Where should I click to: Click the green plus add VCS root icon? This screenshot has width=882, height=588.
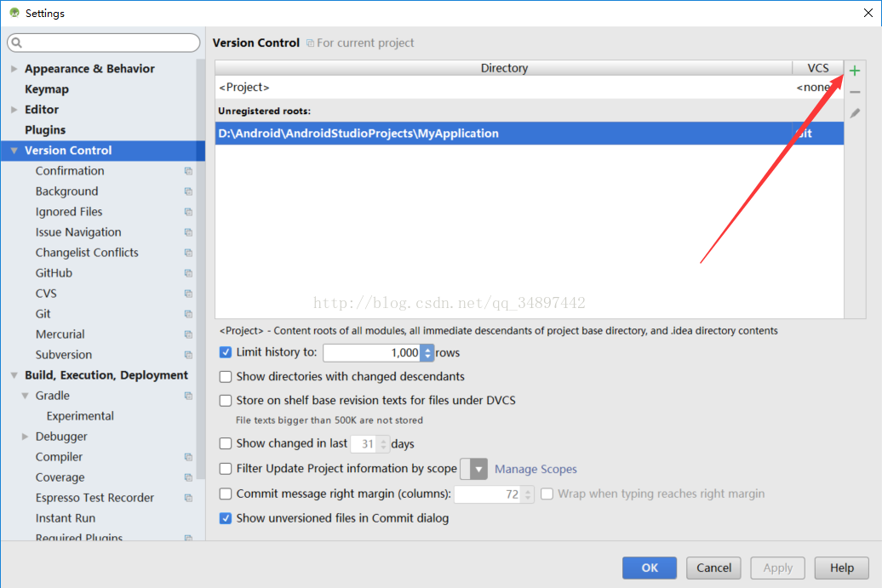click(855, 71)
